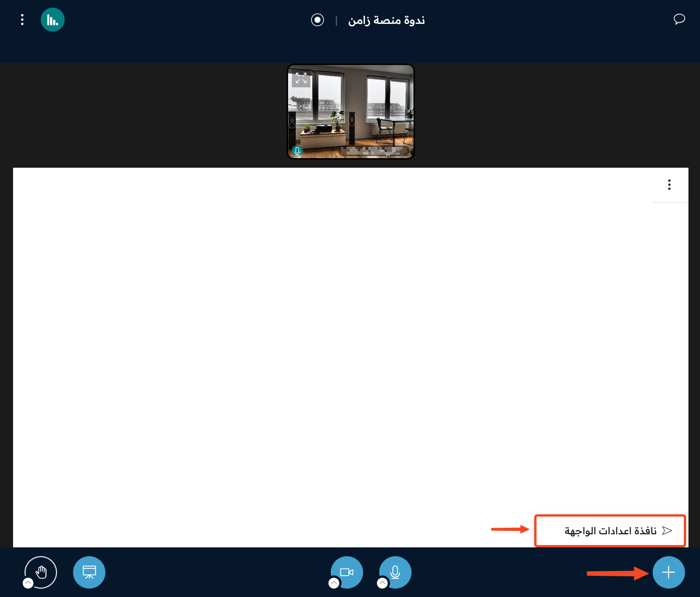Click the blue plus actions button
The height and width of the screenshot is (597, 700).
coord(668,572)
